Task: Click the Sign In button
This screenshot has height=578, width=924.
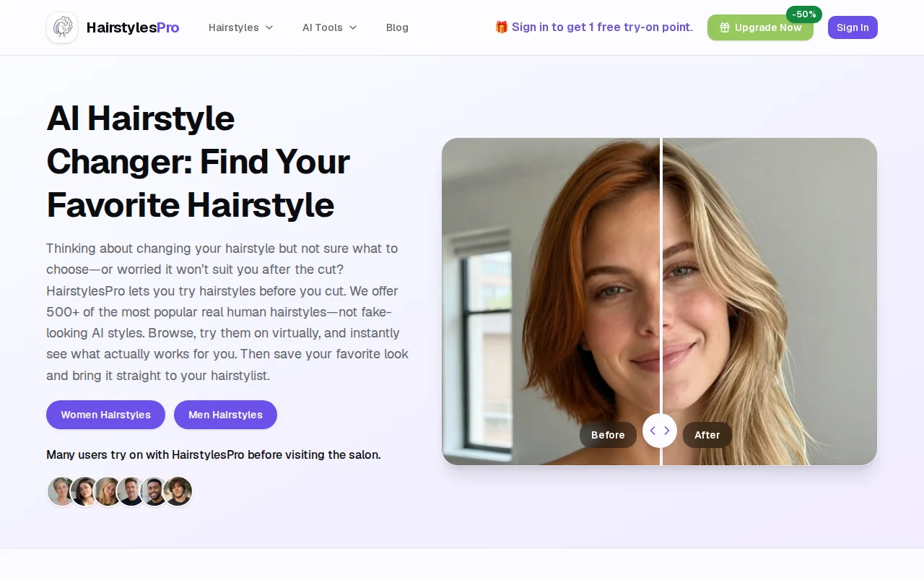Action: click(x=853, y=27)
